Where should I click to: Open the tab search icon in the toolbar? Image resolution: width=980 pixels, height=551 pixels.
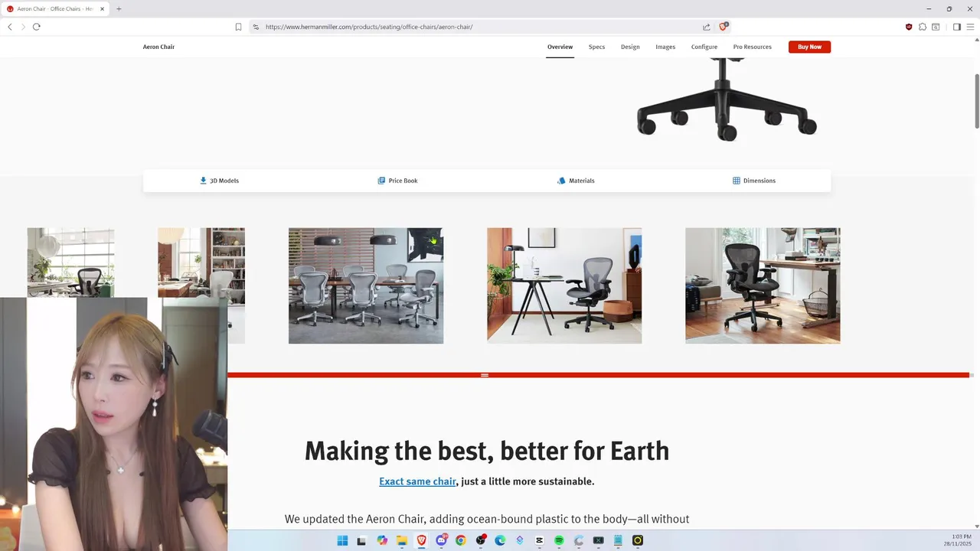tap(936, 27)
